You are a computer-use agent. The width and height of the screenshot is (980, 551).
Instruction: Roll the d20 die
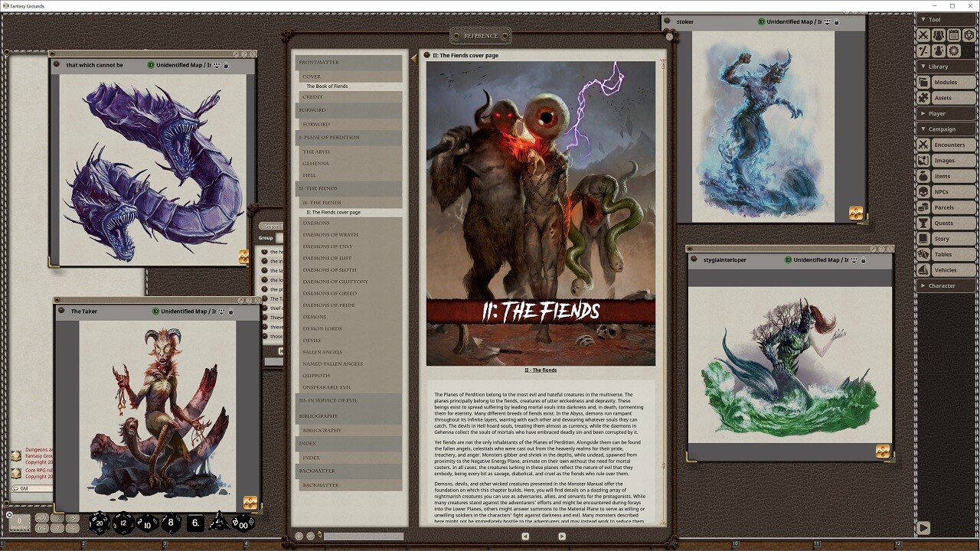coord(100,523)
